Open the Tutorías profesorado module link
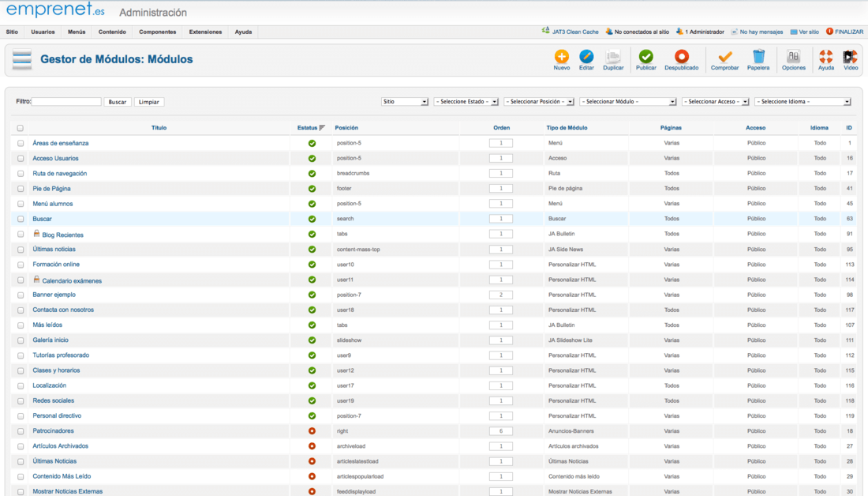This screenshot has width=868, height=496. (x=61, y=355)
